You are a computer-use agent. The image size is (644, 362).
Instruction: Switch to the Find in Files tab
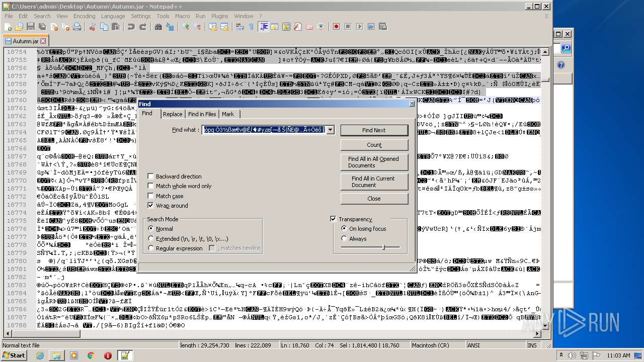tap(202, 114)
